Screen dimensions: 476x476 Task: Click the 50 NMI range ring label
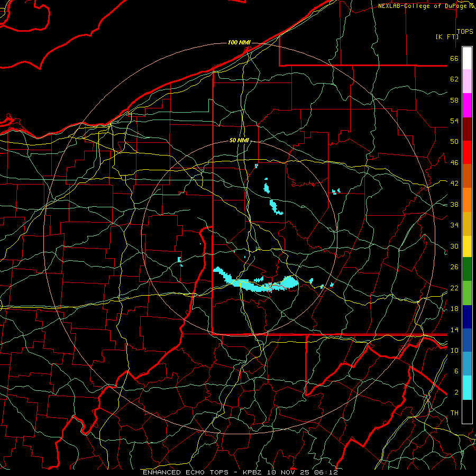point(239,140)
